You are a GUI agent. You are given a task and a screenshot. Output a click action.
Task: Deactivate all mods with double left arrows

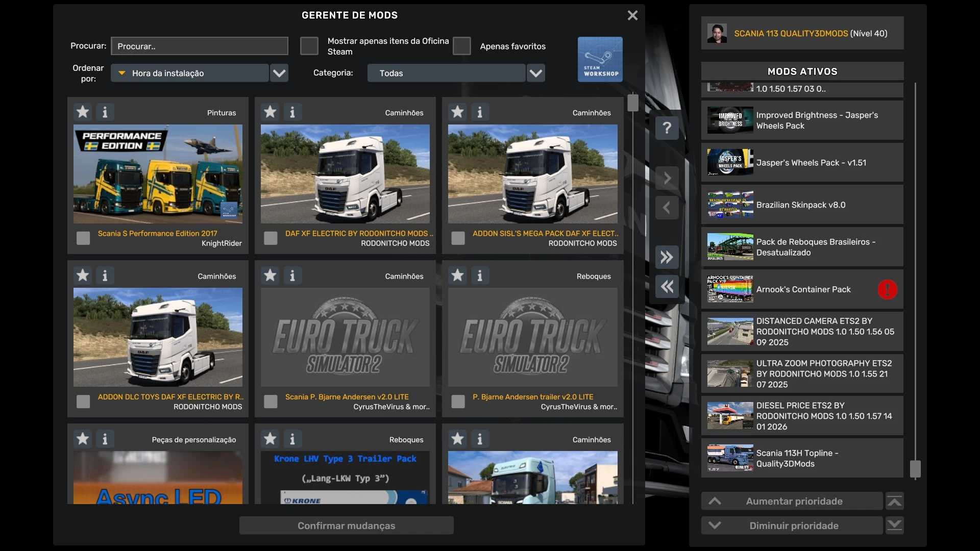point(667,287)
